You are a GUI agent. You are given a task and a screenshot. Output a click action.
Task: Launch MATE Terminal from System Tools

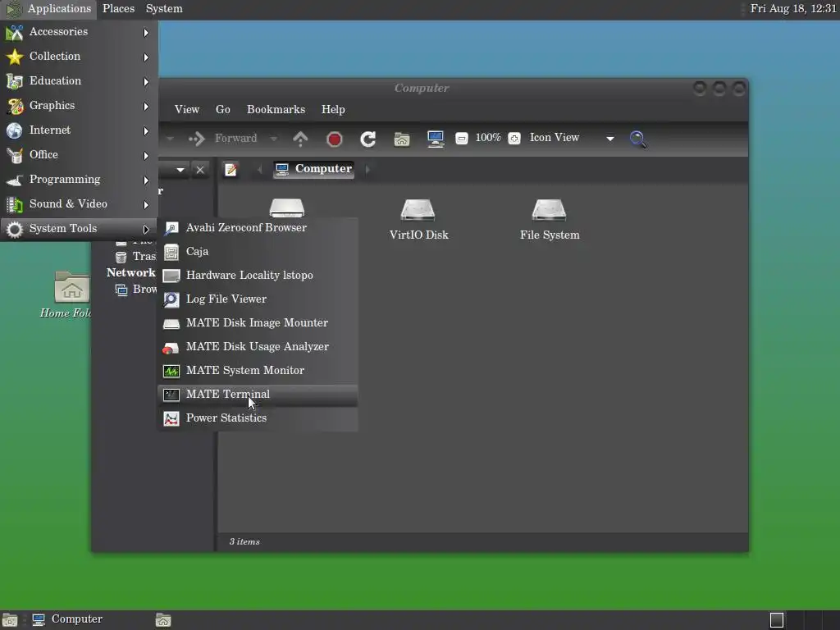(x=258, y=395)
